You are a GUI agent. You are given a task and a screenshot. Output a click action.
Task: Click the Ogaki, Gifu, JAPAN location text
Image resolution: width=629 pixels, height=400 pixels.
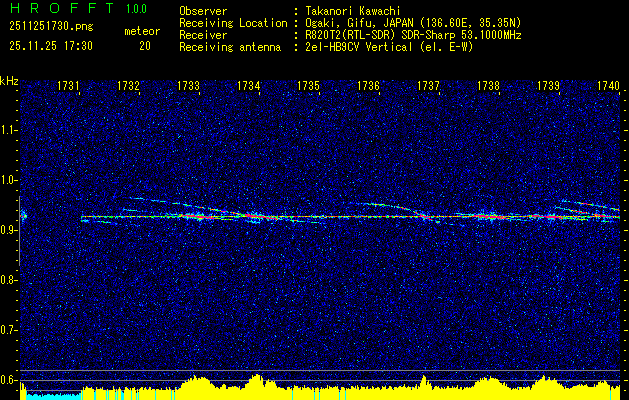pos(414,23)
